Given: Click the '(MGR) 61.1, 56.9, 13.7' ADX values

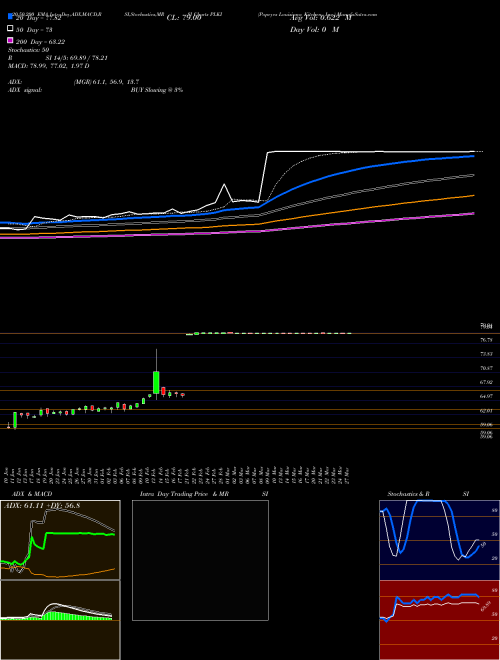Looking at the screenshot, I should (x=106, y=82).
